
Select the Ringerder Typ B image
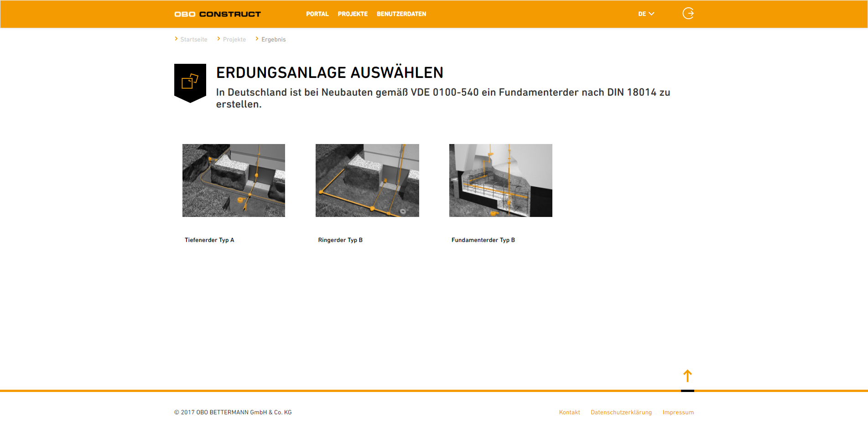point(367,180)
